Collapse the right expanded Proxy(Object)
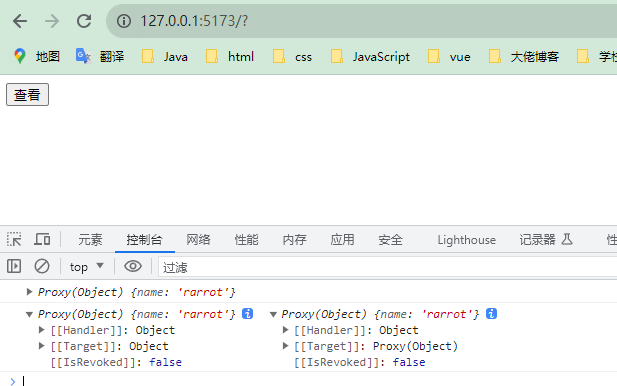The width and height of the screenshot is (617, 386). [273, 314]
